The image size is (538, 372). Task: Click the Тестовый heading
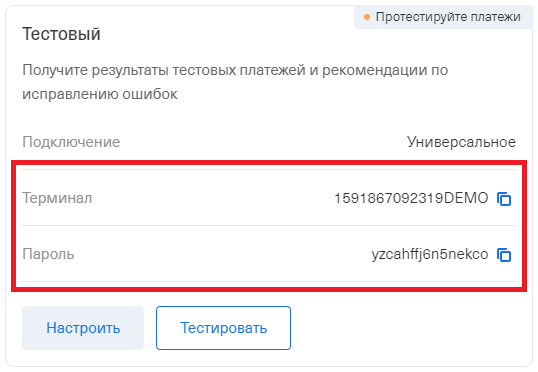[x=61, y=34]
